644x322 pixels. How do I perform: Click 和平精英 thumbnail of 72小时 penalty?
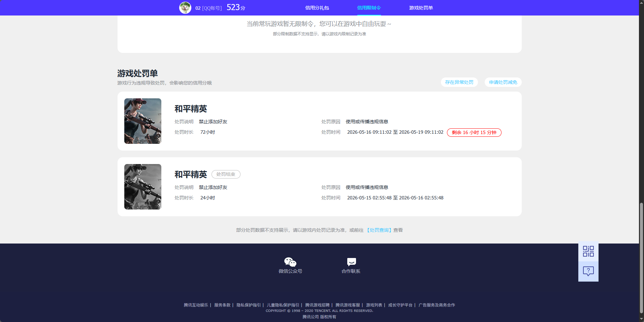pos(143,121)
